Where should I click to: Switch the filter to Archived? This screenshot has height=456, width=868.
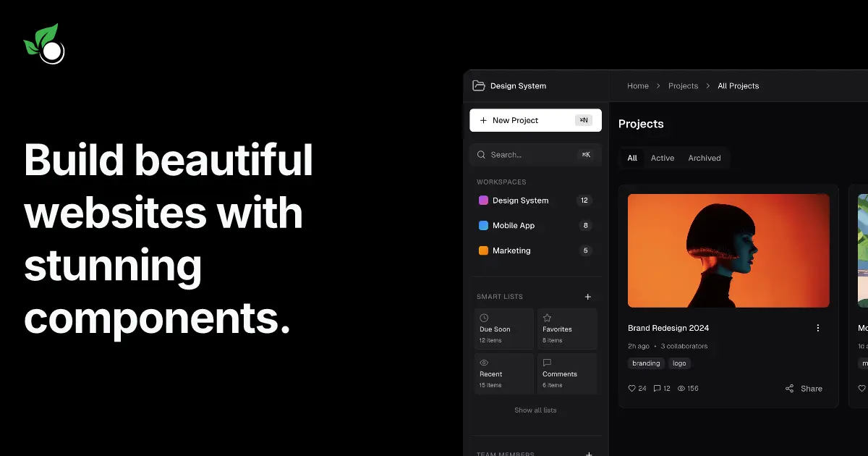coord(705,158)
